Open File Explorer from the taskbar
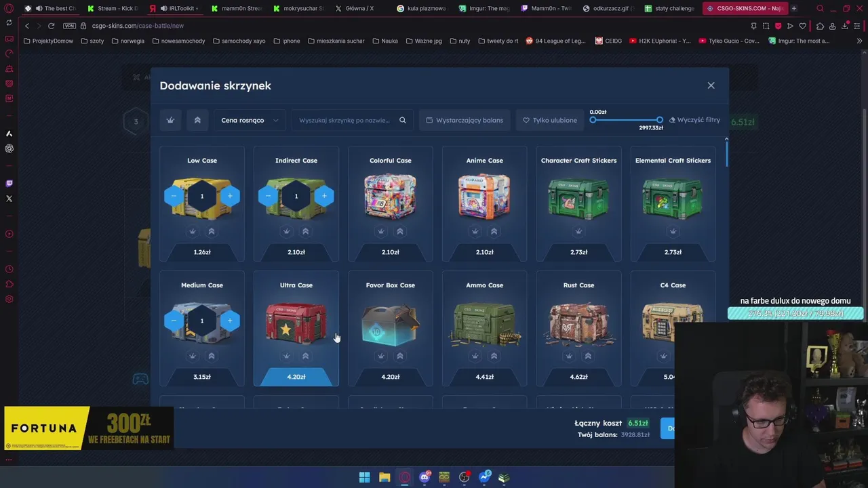This screenshot has width=868, height=488. point(384,477)
